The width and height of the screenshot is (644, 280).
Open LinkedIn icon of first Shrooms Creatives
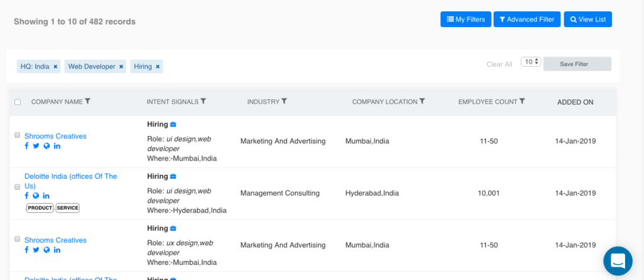click(57, 146)
